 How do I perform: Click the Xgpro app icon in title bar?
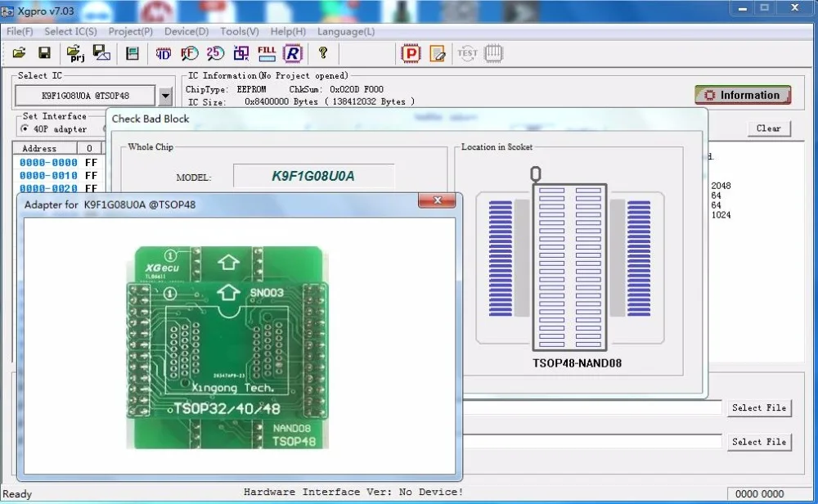7,11
